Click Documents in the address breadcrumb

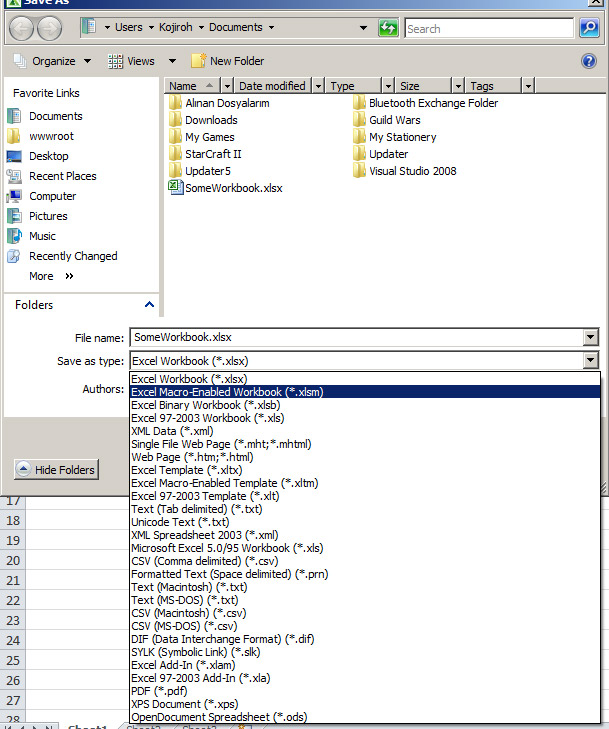click(x=236, y=27)
